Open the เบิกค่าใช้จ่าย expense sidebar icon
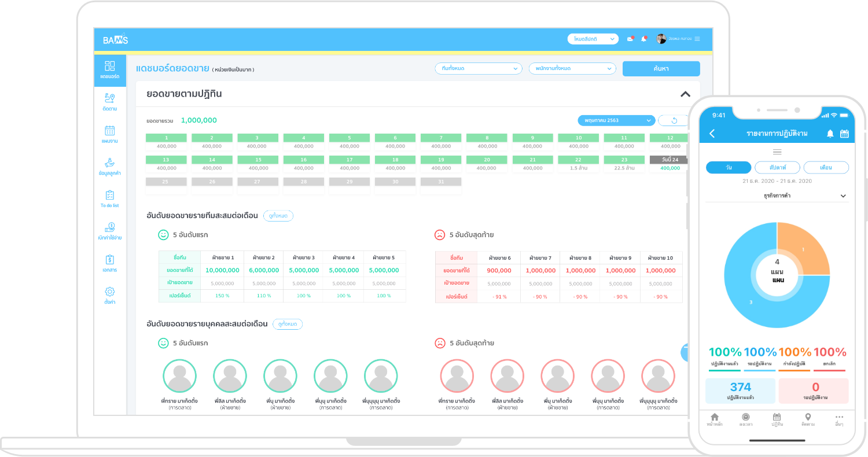Image resolution: width=868 pixels, height=457 pixels. click(110, 231)
